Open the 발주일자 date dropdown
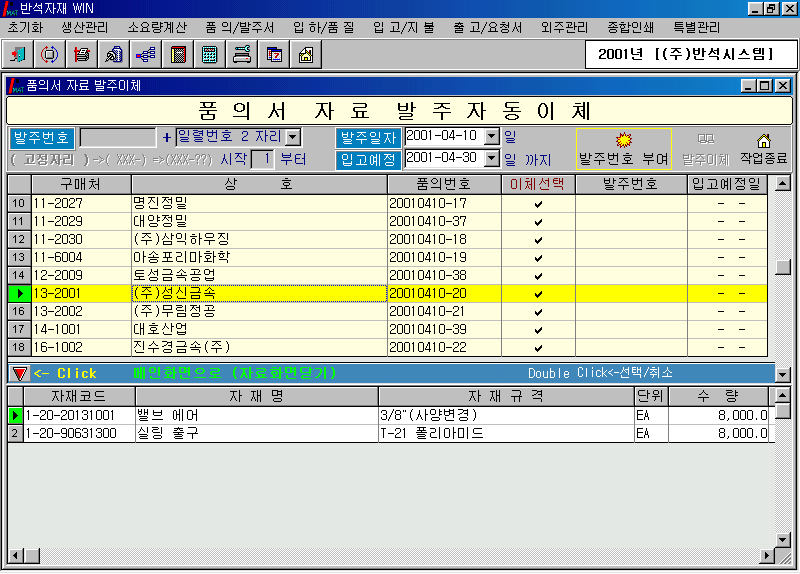800x574 pixels. click(491, 136)
